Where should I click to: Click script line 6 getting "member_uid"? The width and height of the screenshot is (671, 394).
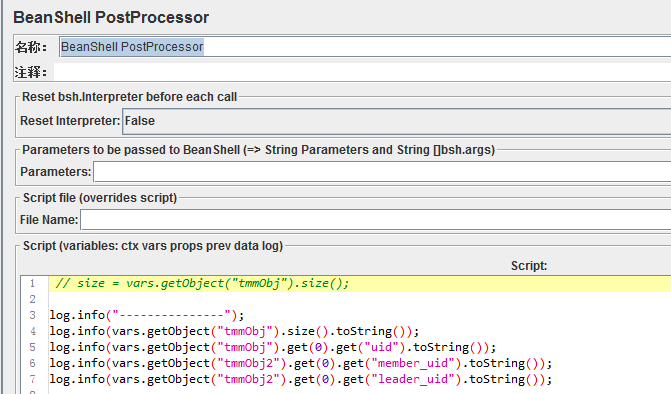coord(301,363)
